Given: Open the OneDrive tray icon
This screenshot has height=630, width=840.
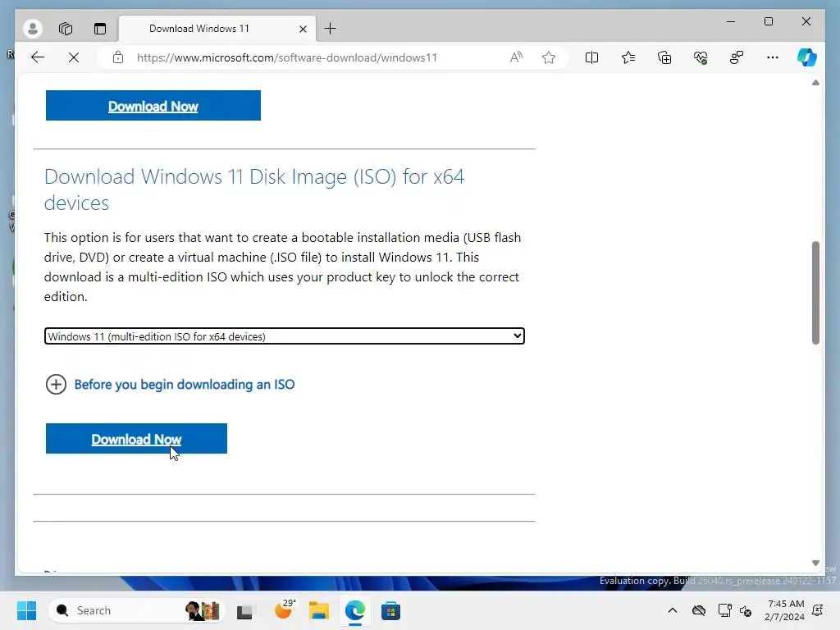Looking at the screenshot, I should tap(699, 610).
